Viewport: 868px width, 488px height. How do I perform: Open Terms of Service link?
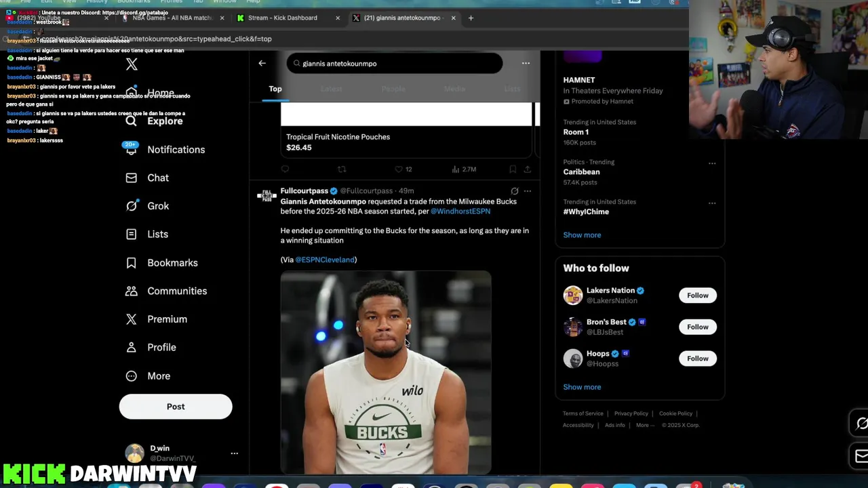(x=583, y=413)
